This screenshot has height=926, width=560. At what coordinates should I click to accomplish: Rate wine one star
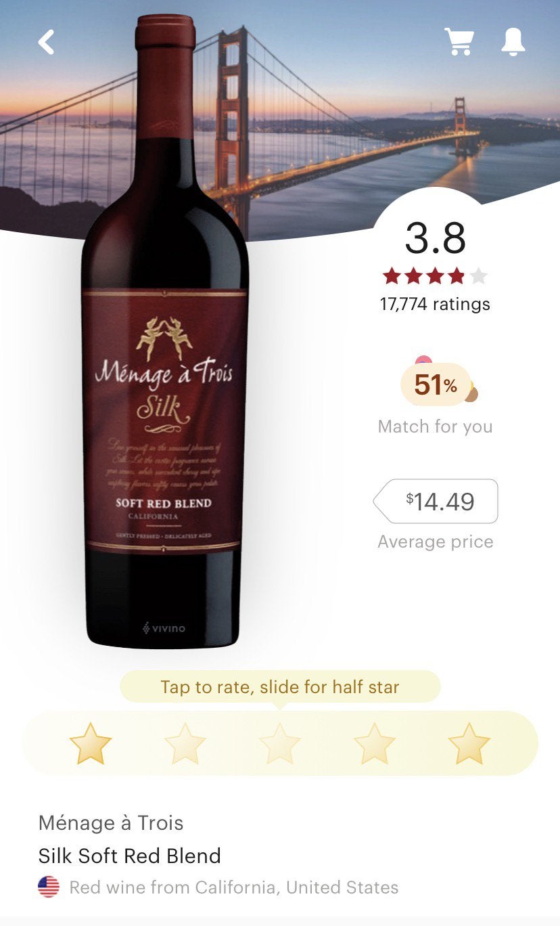(91, 743)
